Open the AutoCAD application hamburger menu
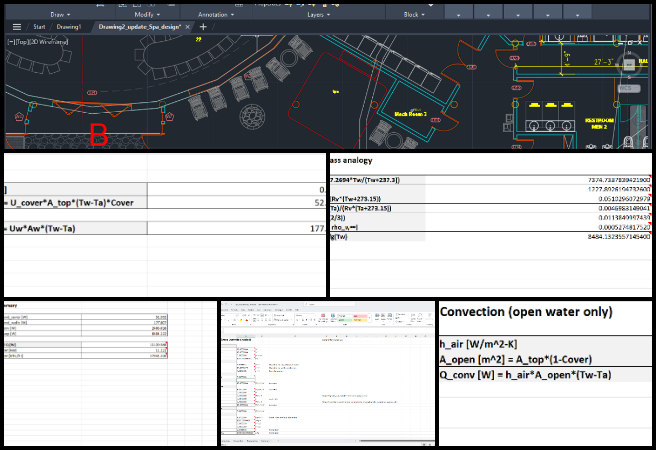The image size is (656, 450). tap(17, 27)
